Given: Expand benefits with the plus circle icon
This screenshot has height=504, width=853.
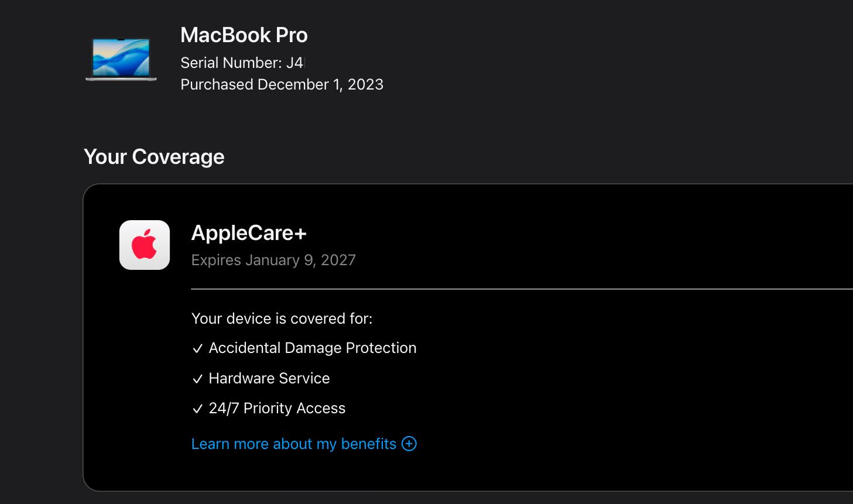Looking at the screenshot, I should click(409, 444).
